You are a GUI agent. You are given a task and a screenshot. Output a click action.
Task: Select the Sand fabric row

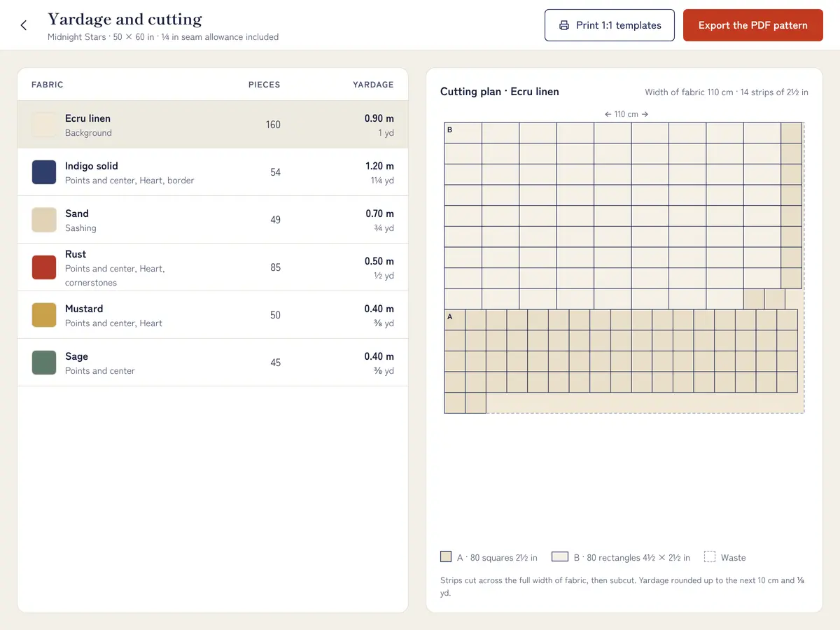213,220
